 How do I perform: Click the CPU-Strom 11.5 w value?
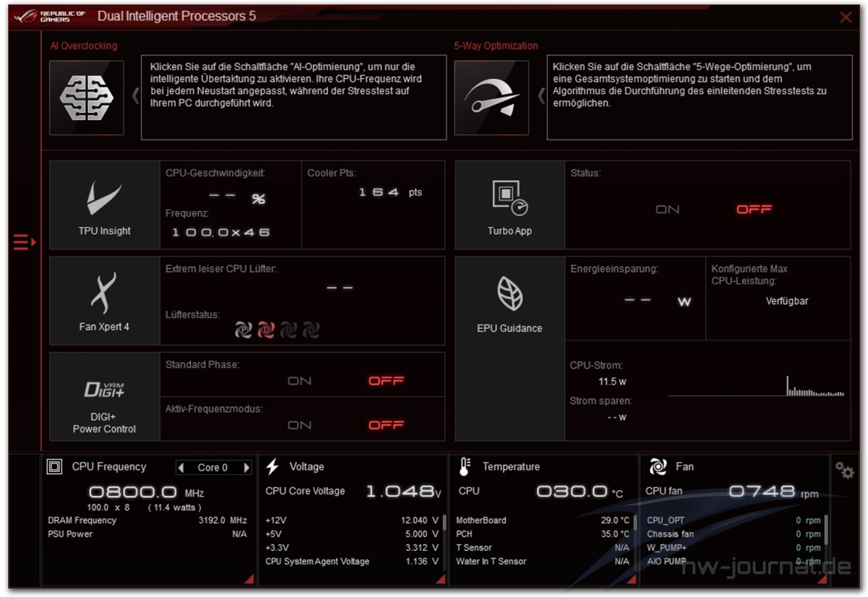pyautogui.click(x=612, y=381)
